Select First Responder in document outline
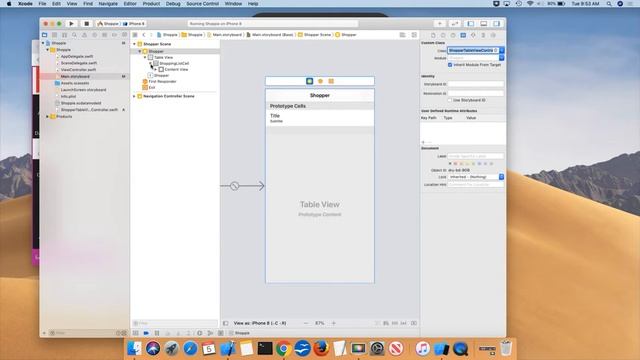 tap(162, 82)
